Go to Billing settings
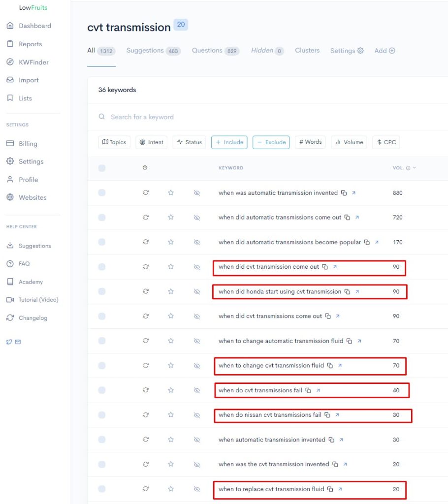The width and height of the screenshot is (448, 504). coord(22,144)
